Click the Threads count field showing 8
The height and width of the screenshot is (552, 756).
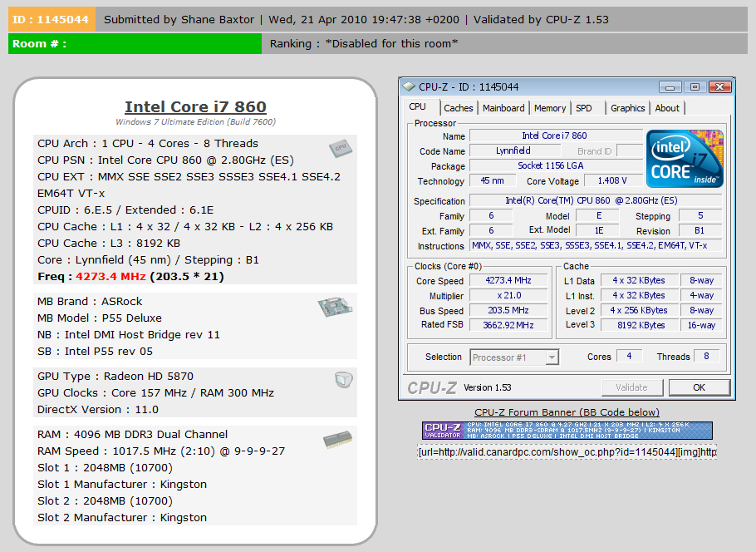(x=706, y=356)
